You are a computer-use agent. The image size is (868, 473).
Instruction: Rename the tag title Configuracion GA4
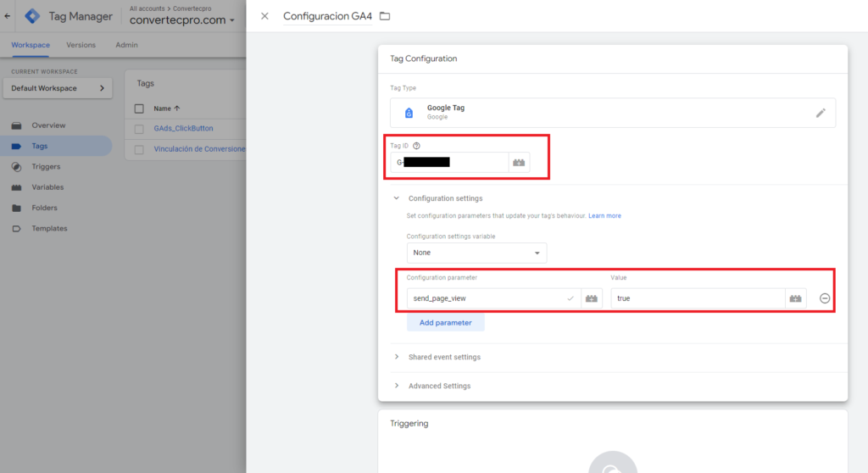328,16
